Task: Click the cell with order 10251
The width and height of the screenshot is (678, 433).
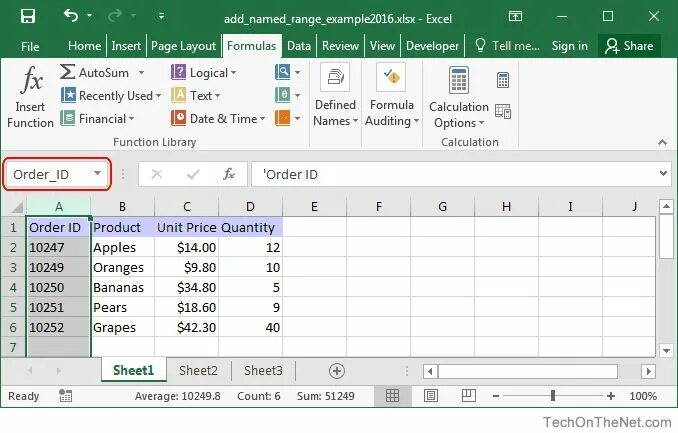Action: (x=58, y=307)
